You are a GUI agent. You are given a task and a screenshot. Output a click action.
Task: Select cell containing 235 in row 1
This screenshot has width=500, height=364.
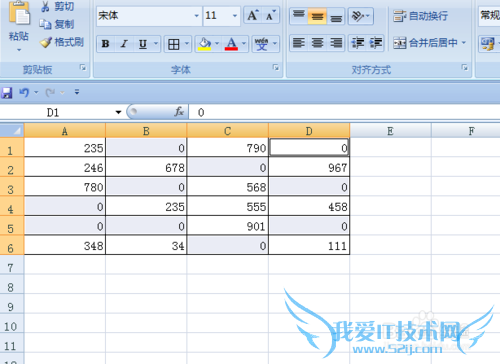coord(65,148)
